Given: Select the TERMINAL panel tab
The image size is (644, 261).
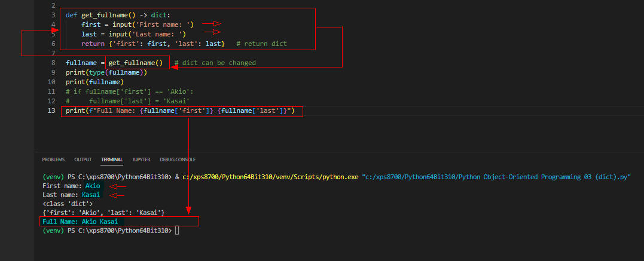Looking at the screenshot, I should [x=112, y=159].
